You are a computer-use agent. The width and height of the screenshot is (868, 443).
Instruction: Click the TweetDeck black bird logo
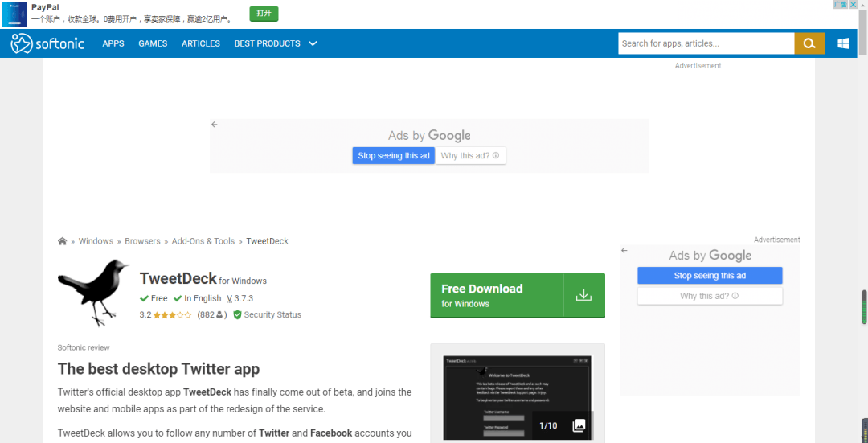(x=94, y=291)
